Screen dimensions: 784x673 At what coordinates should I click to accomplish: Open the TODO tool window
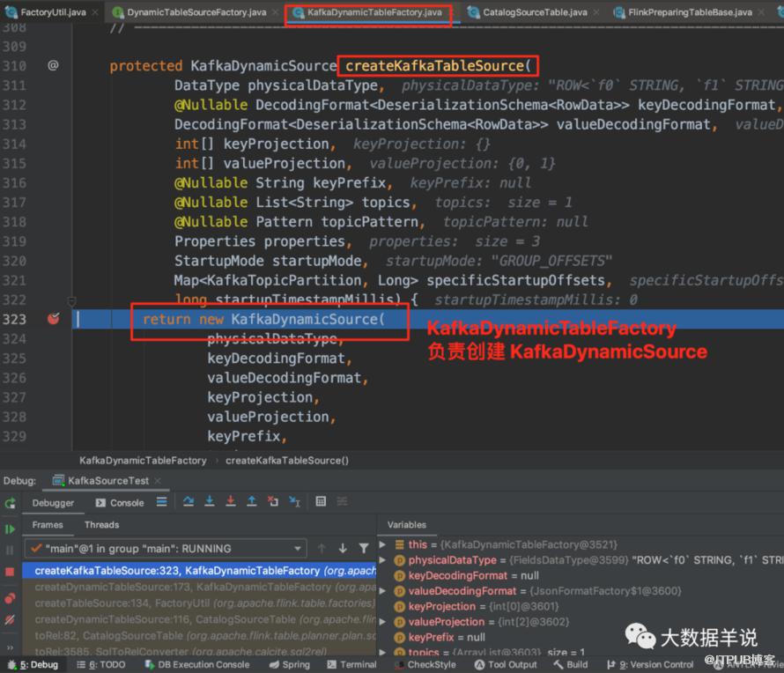pos(101,664)
